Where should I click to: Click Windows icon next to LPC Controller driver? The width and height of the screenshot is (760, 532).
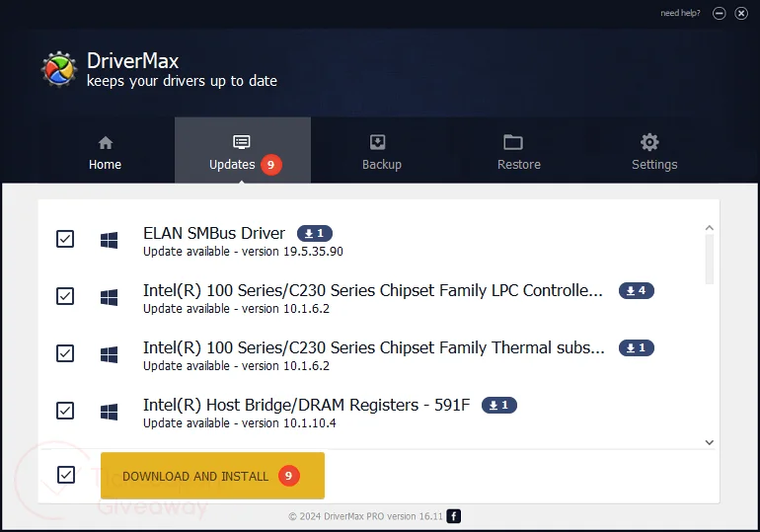pos(109,297)
